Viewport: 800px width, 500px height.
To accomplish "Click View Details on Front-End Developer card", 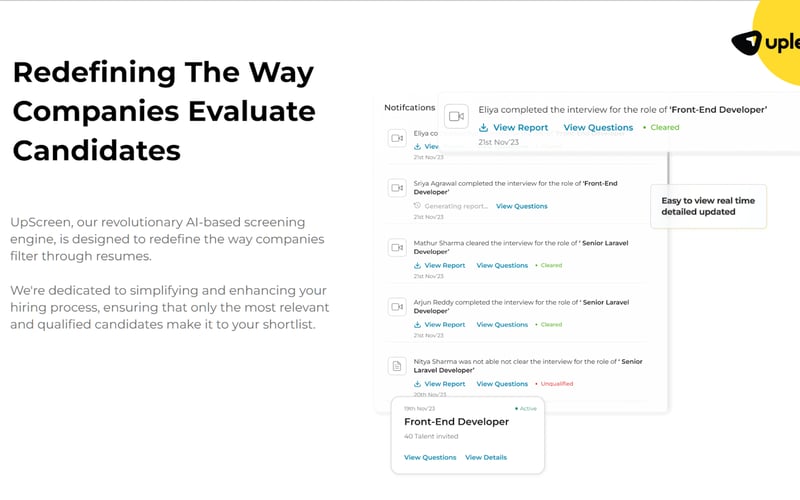I will 486,457.
